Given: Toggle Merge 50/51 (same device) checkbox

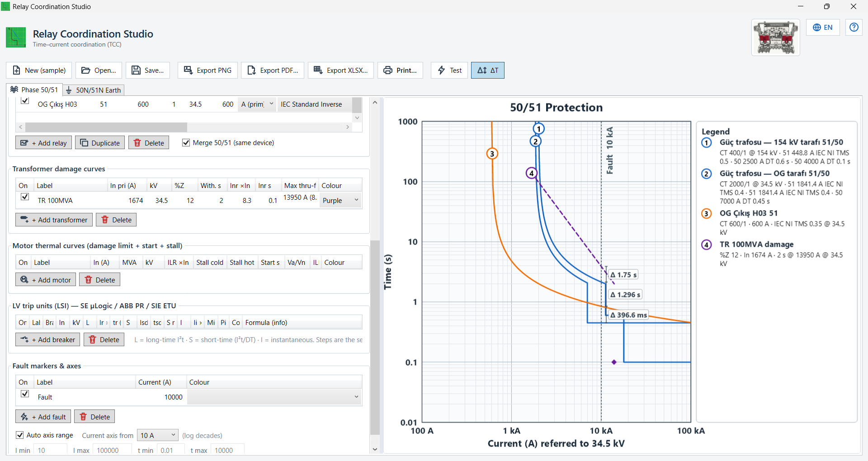Looking at the screenshot, I should point(186,143).
